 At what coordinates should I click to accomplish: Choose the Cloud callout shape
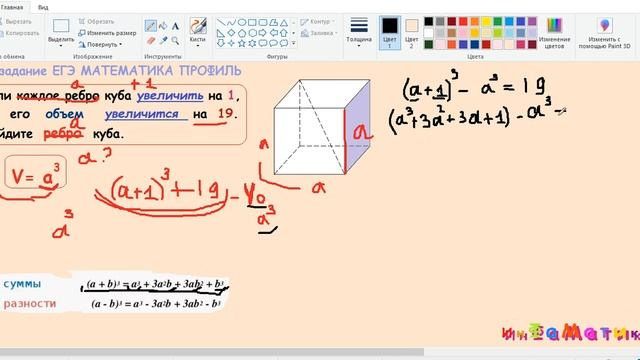tap(284, 43)
